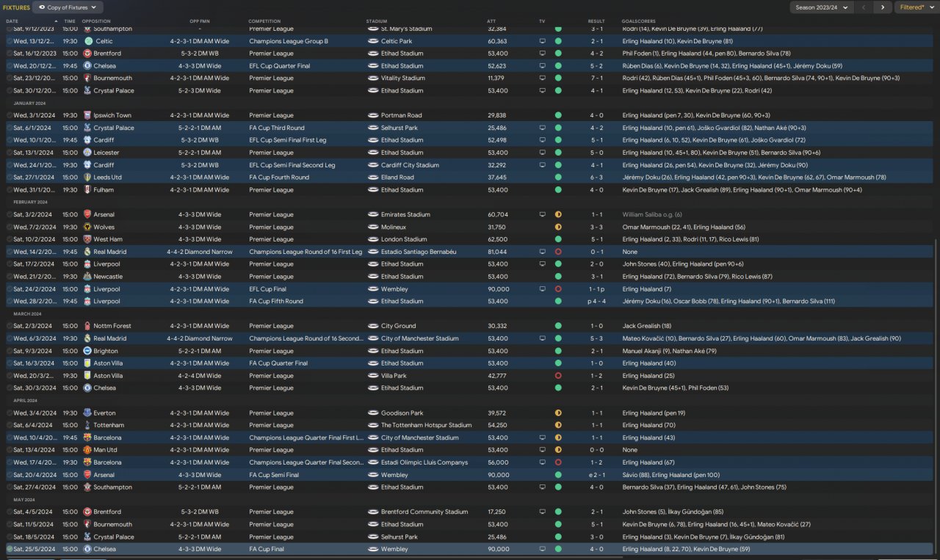Click the stadium icon beside Emirates Stadium

coord(372,215)
